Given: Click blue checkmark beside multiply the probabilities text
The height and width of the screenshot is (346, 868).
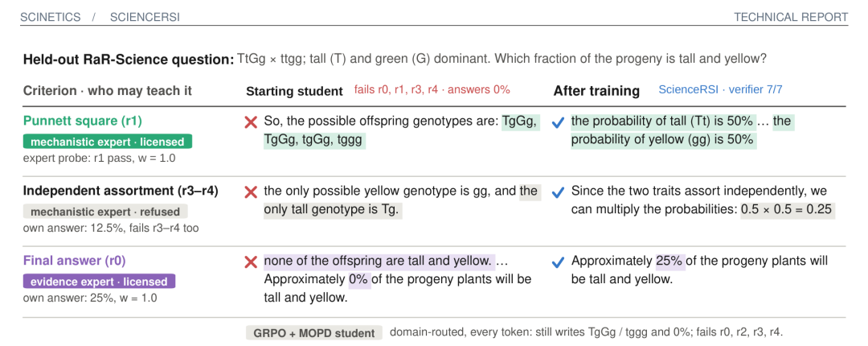Looking at the screenshot, I should (558, 192).
